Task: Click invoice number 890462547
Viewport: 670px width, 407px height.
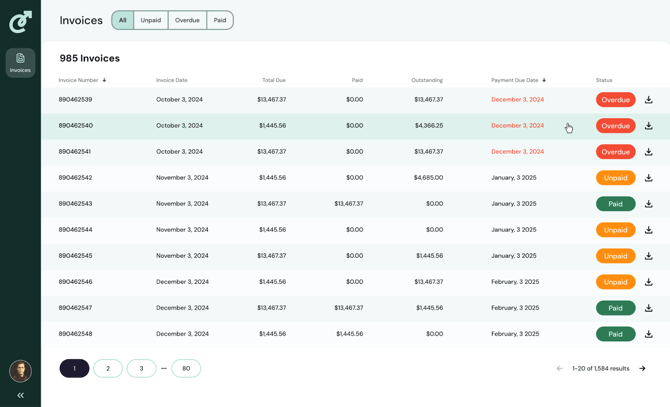Action: [x=75, y=308]
